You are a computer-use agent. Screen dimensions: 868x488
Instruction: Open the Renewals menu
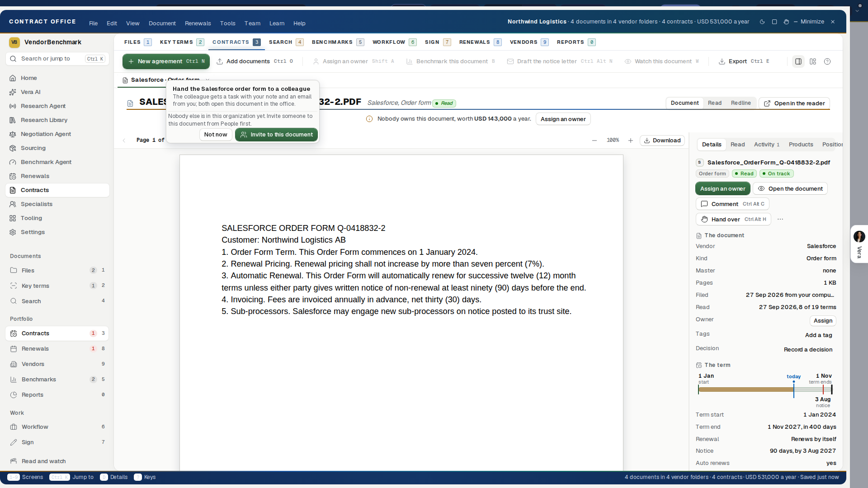pyautogui.click(x=198, y=23)
